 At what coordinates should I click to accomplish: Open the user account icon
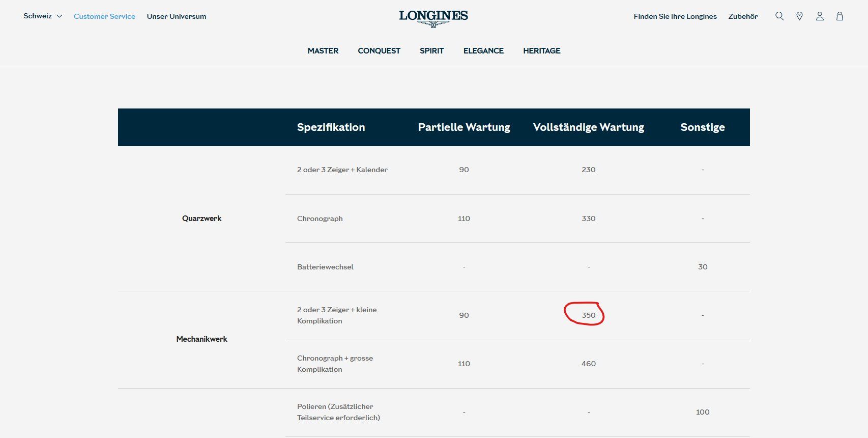click(x=820, y=16)
